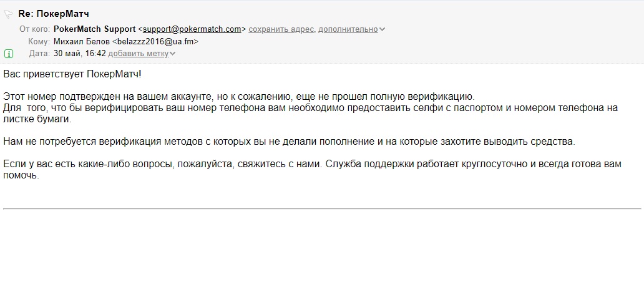The image size is (644, 287).
Task: Expand the chevron after 'добавить метку'
Action: coord(172,54)
